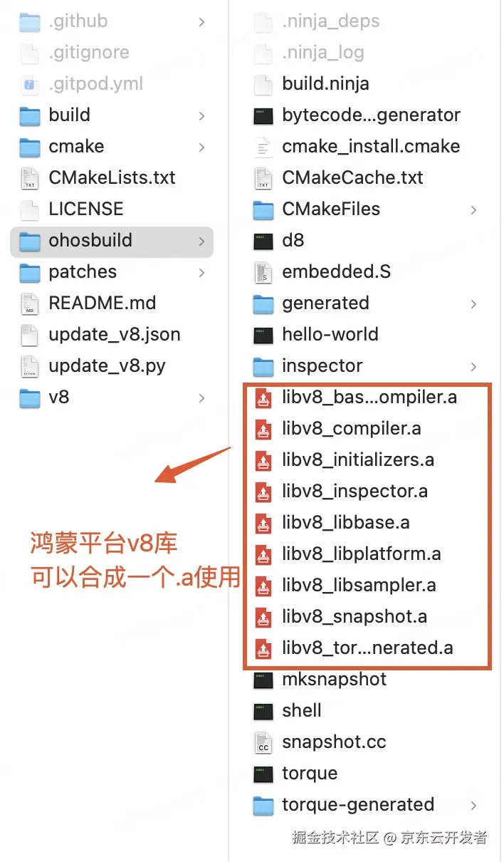Image resolution: width=504 pixels, height=862 pixels.
Task: Click the hello-world terminal executable icon
Action: tap(263, 335)
